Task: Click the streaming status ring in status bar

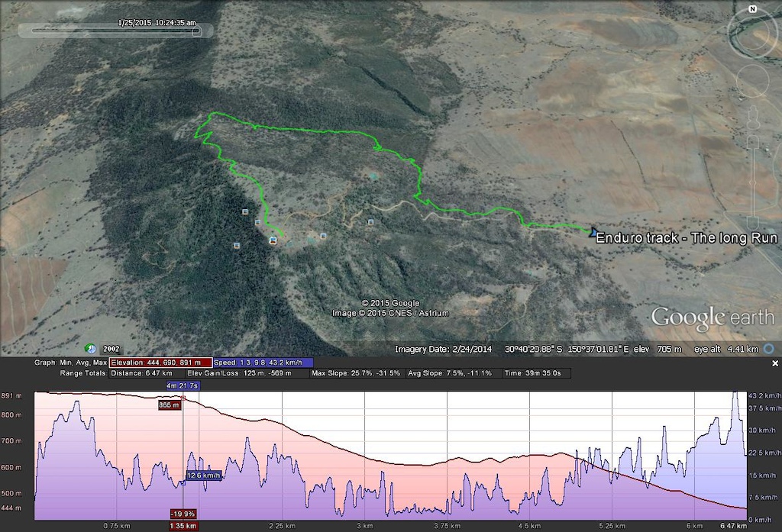Action: point(770,349)
